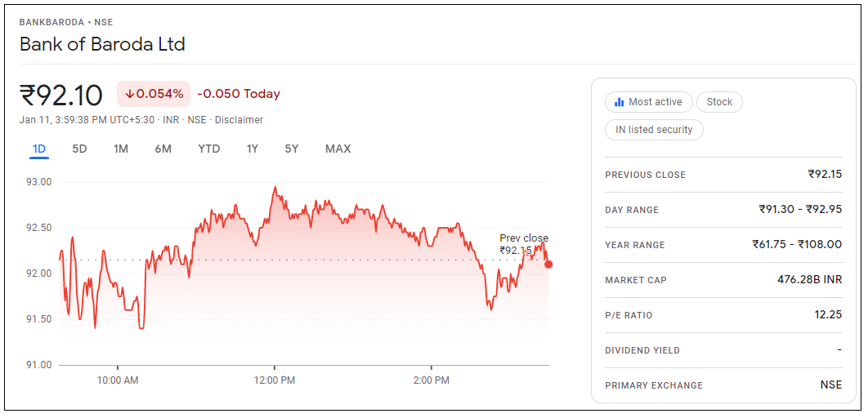Click the Bank of Baroda Ltd title
The width and height of the screenshot is (868, 418).
(102, 44)
